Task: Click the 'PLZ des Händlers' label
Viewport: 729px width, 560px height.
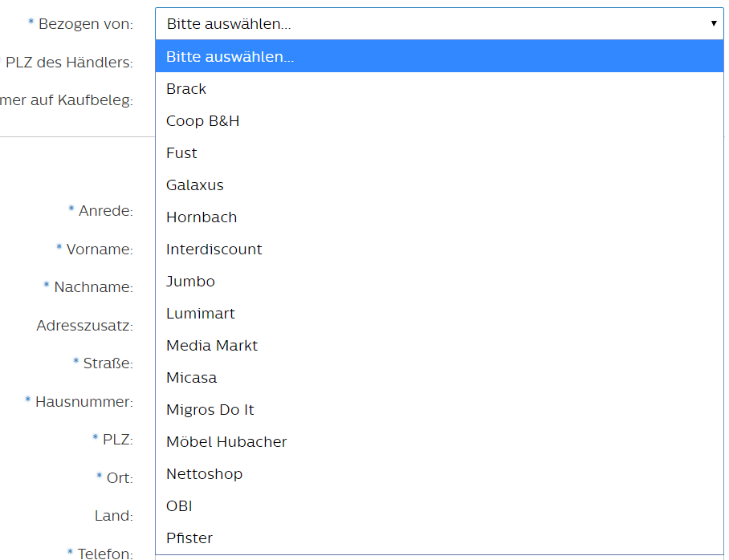Action: point(69,63)
